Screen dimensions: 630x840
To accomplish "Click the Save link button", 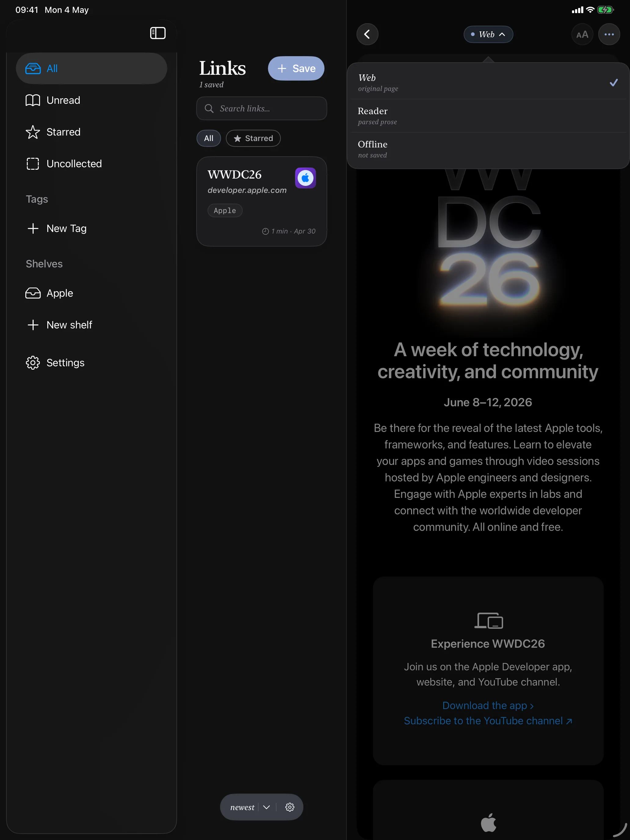I will pyautogui.click(x=296, y=68).
